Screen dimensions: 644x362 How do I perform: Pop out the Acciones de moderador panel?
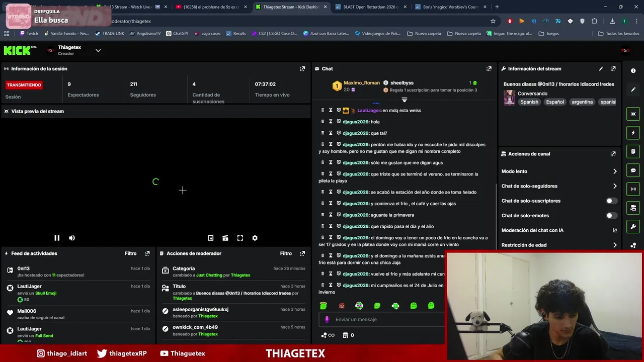[302, 253]
